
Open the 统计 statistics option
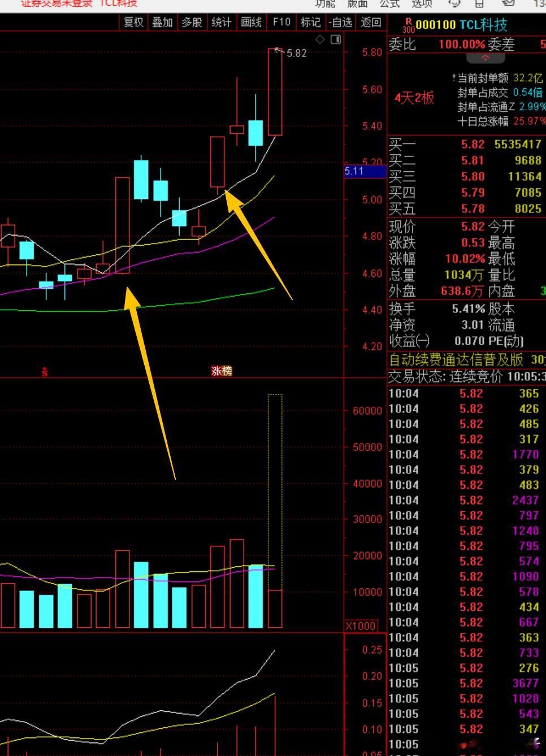[x=222, y=22]
